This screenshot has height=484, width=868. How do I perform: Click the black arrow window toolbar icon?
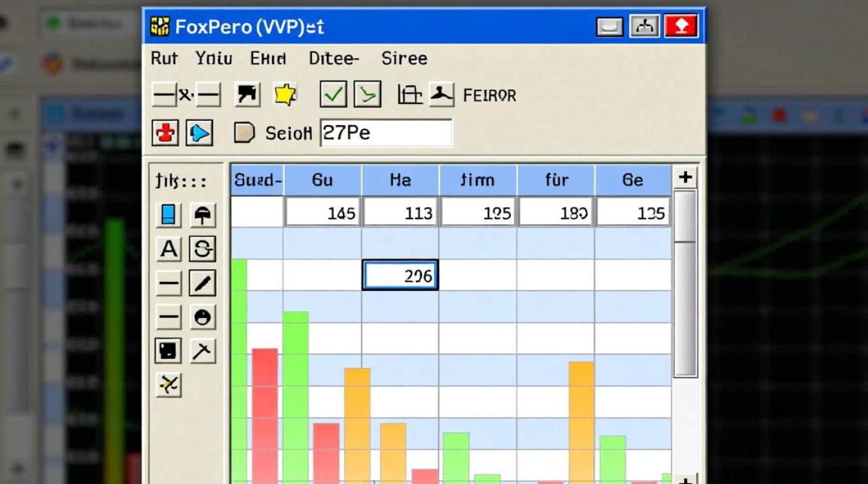[x=247, y=95]
